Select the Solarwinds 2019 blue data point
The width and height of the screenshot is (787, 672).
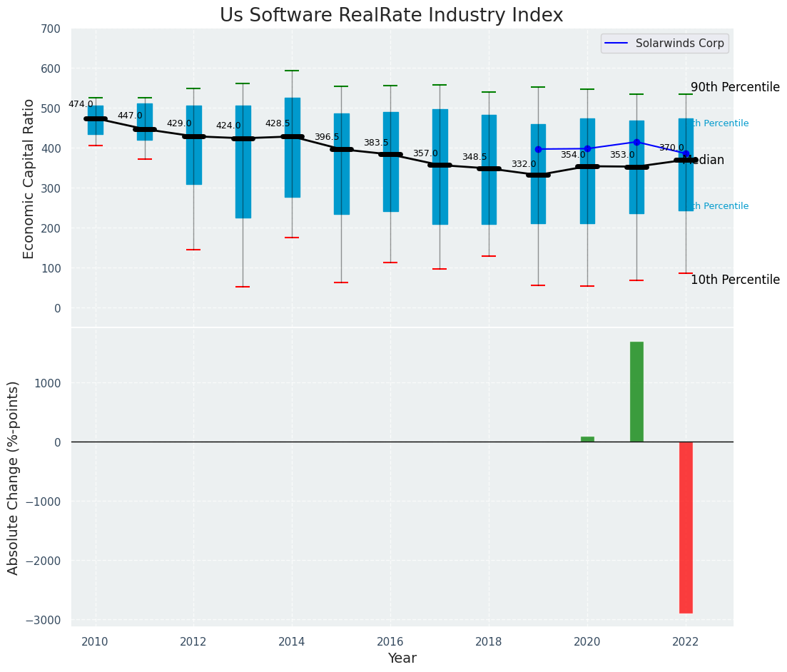pos(539,150)
